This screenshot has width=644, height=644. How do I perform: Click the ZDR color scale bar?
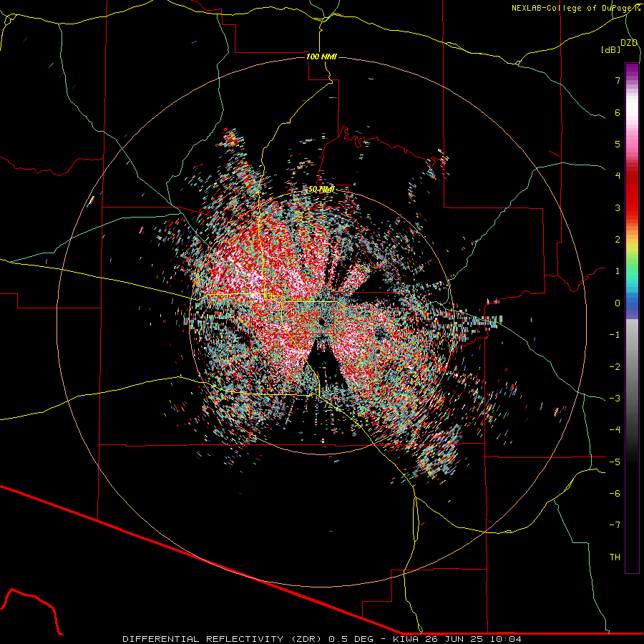[632, 318]
